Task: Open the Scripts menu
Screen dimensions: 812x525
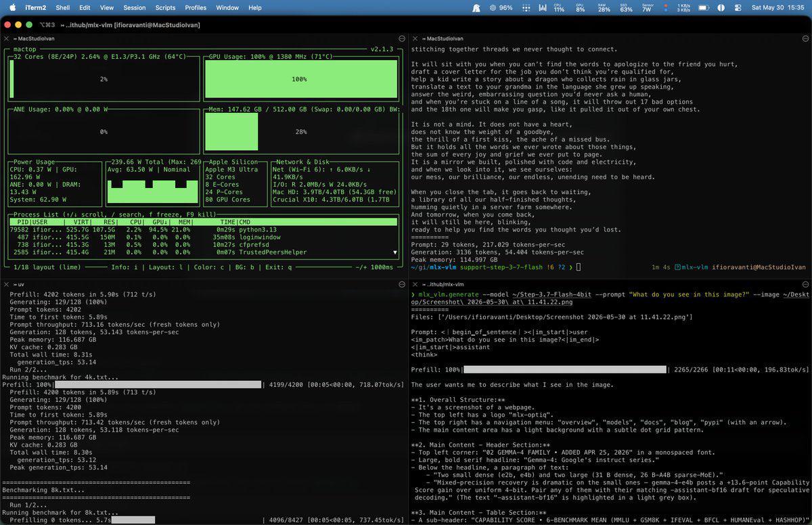Action: point(165,8)
